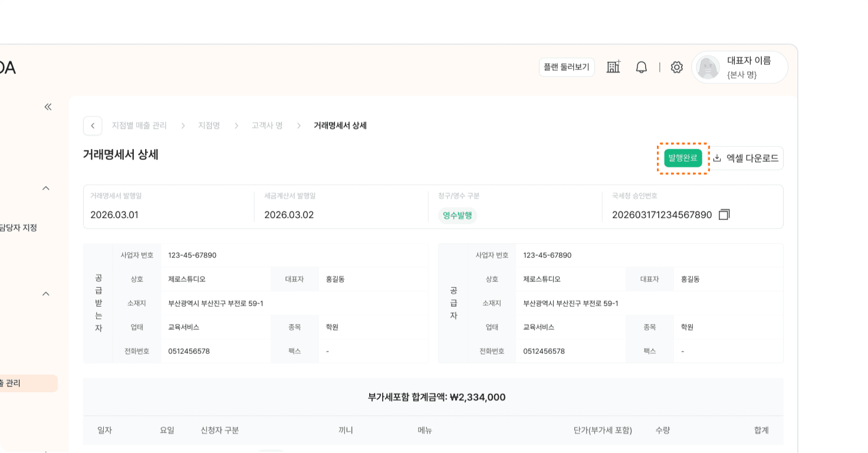Viewport: 868px width, 453px height.
Task: Click 공급받는자 business number 123-45-67890
Action: [x=192, y=255]
